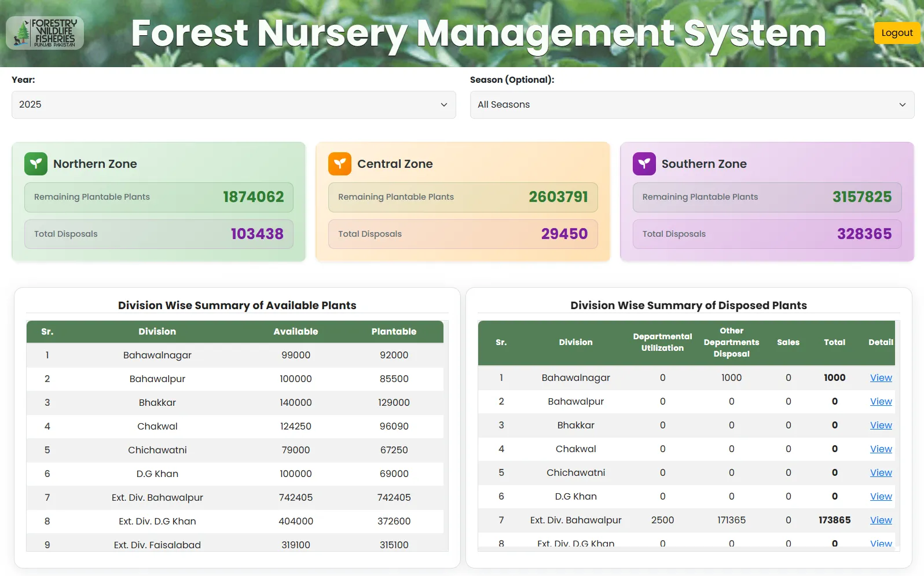The width and height of the screenshot is (924, 576).
Task: Open the Year dropdown
Action: (x=233, y=105)
